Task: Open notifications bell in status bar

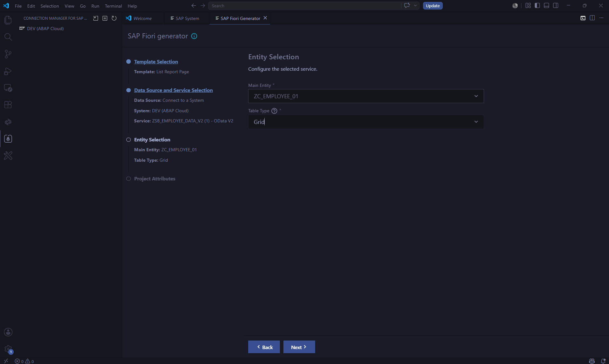Action: [x=603, y=361]
